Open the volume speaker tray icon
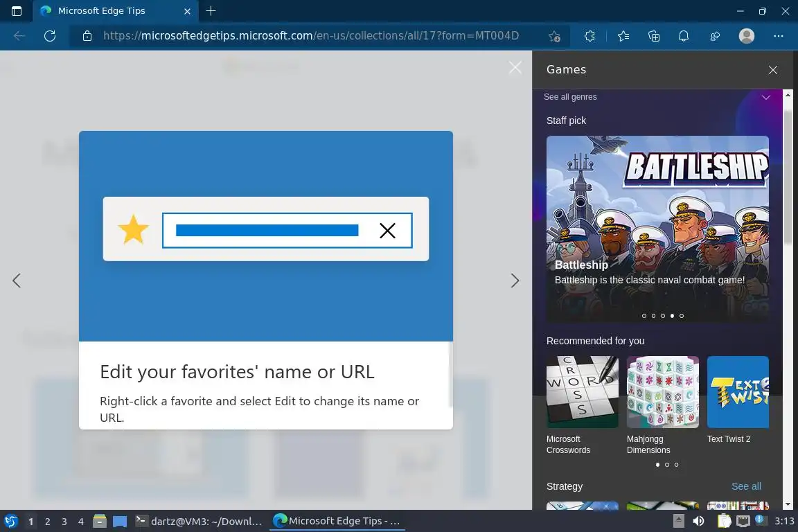The image size is (798, 532). tap(698, 522)
